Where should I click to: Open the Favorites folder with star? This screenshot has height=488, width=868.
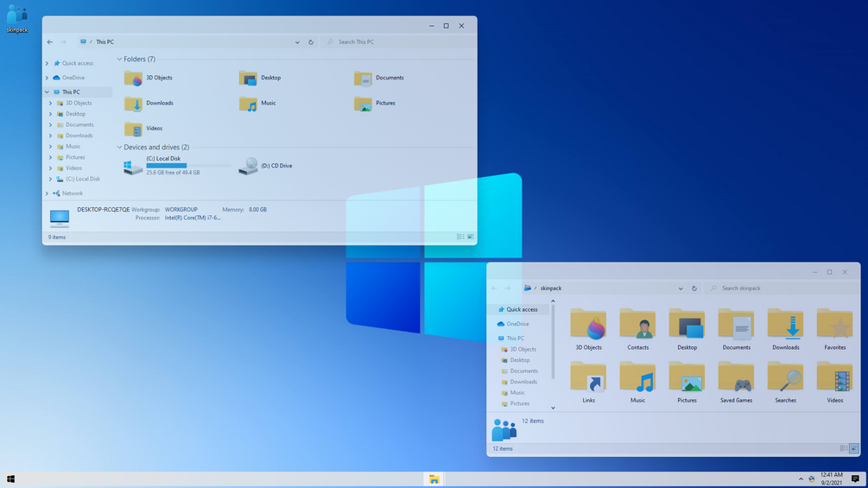click(835, 329)
